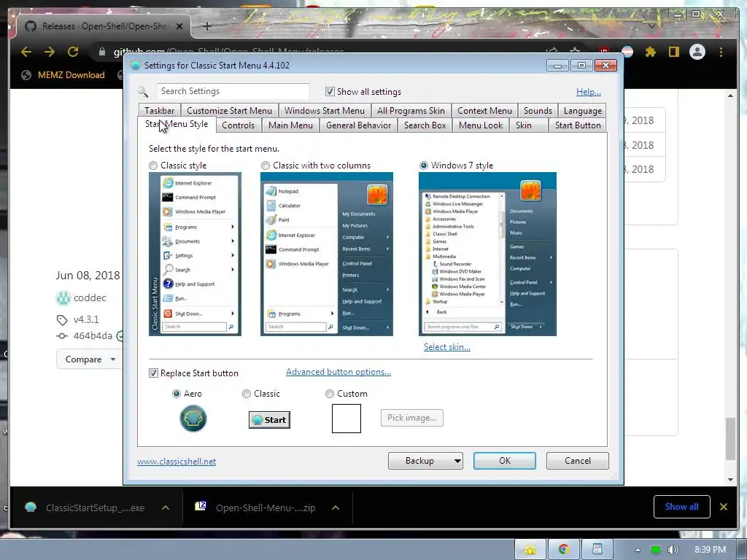The height and width of the screenshot is (560, 747).
Task: Toggle the Replace Start button checkbox
Action: [153, 373]
